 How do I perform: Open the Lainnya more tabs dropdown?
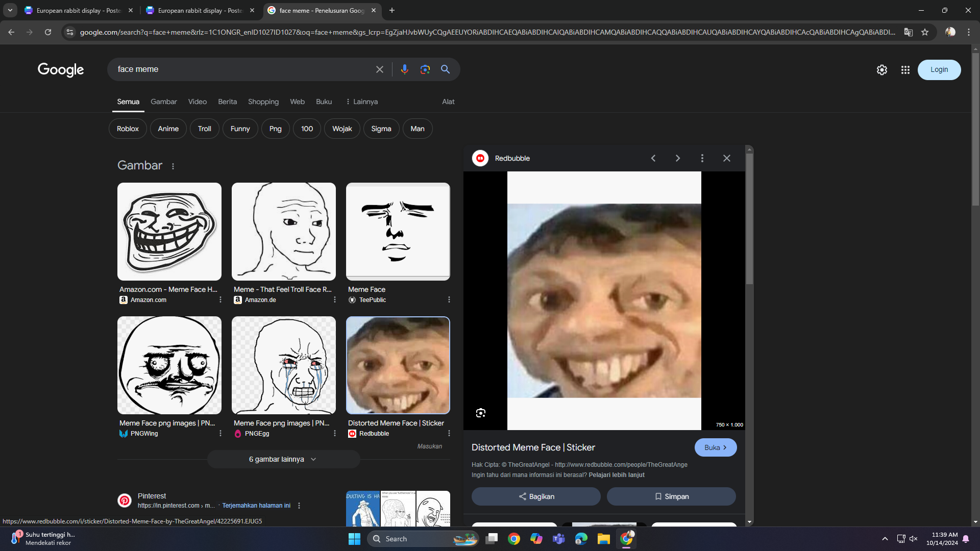click(x=362, y=102)
